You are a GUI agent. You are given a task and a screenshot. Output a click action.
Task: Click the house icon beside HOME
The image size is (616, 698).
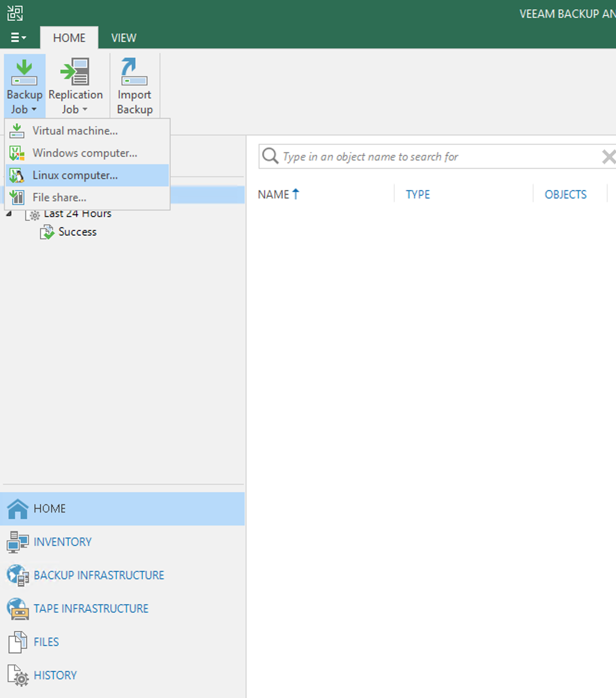[x=18, y=508]
